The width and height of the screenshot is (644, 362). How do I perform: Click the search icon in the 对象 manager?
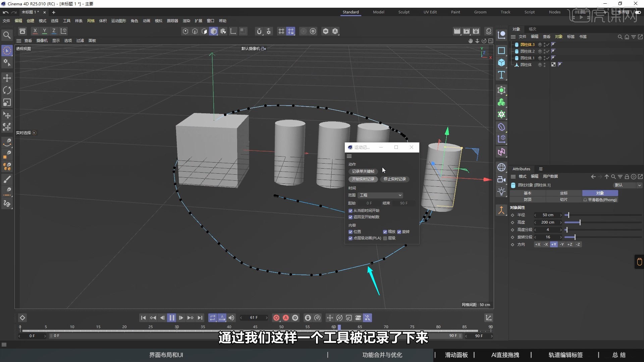click(x=620, y=37)
